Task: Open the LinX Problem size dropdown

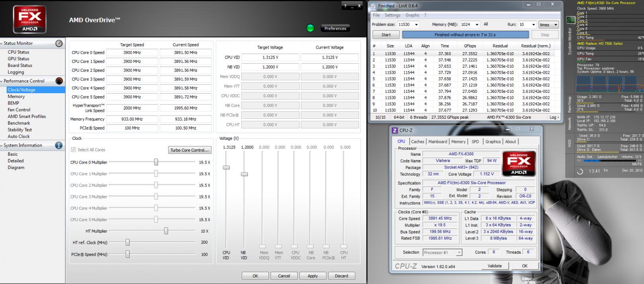Action: [417, 24]
